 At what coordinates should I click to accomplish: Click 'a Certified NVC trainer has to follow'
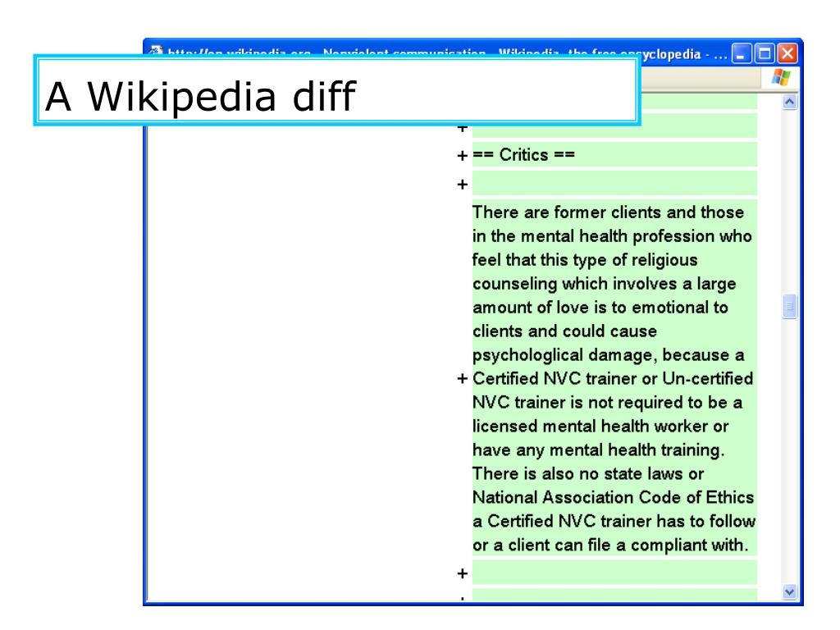[614, 521]
